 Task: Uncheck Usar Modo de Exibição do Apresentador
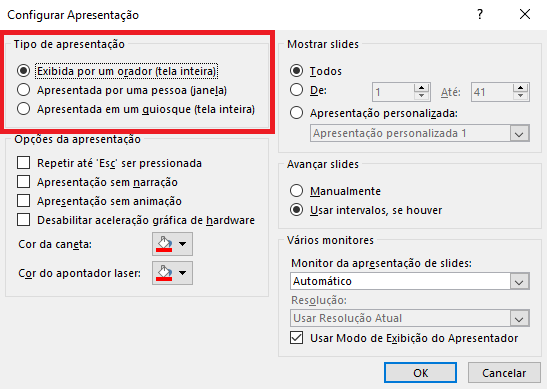click(296, 338)
